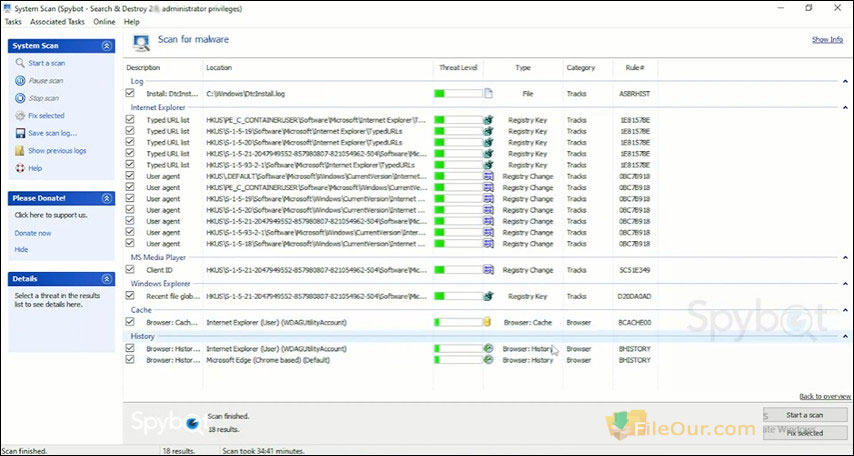
Task: Click the registry key icon on the PE_C_CONTAINERUSER Typed URL row
Action: [x=489, y=119]
